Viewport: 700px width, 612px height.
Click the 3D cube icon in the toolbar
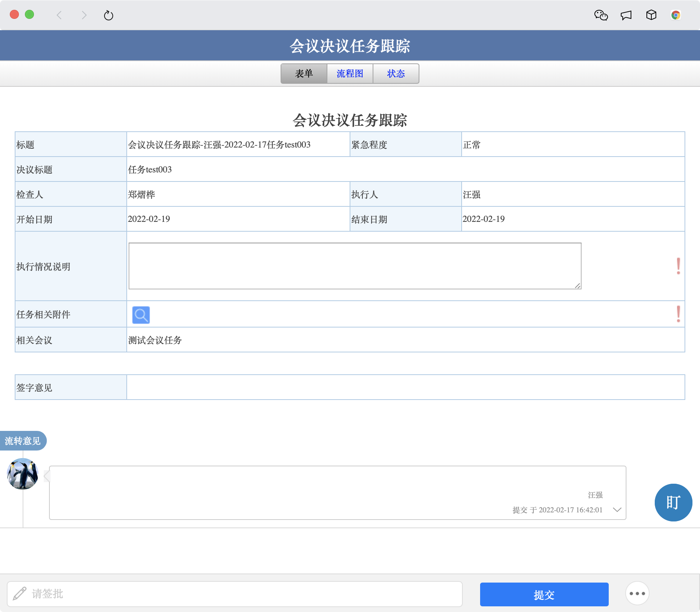pos(651,15)
